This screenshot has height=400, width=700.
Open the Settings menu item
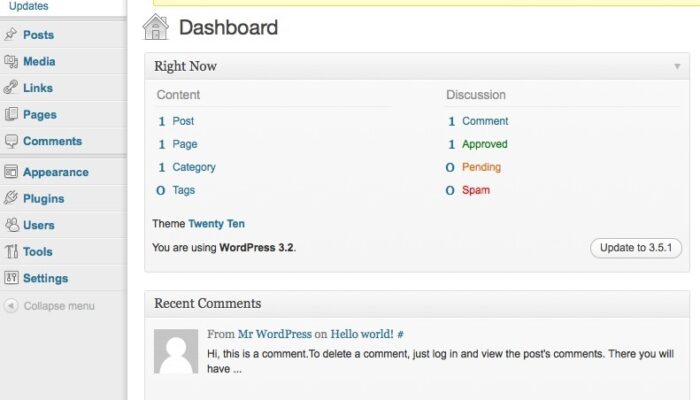pyautogui.click(x=46, y=278)
